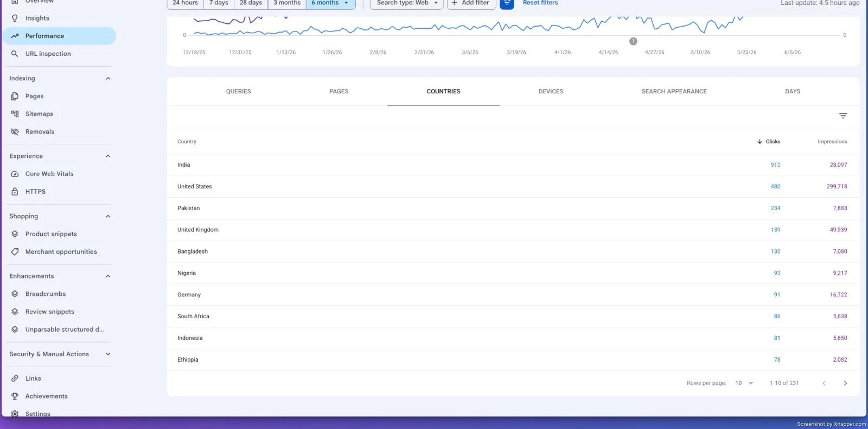
Task: Go to next page of countries
Action: [845, 383]
